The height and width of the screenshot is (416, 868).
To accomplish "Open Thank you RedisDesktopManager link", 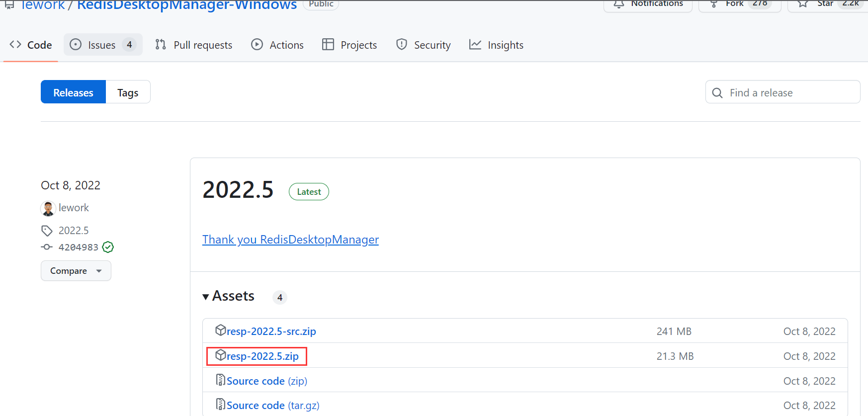I will 290,240.
